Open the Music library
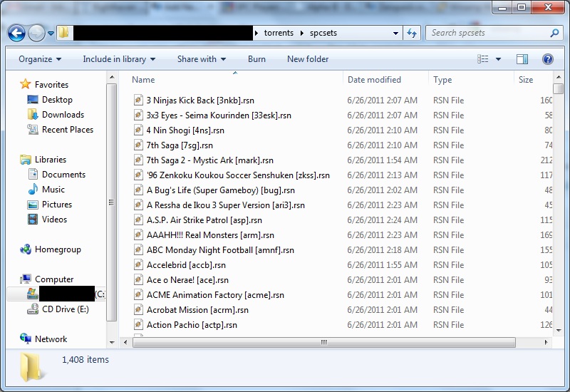 (53, 190)
